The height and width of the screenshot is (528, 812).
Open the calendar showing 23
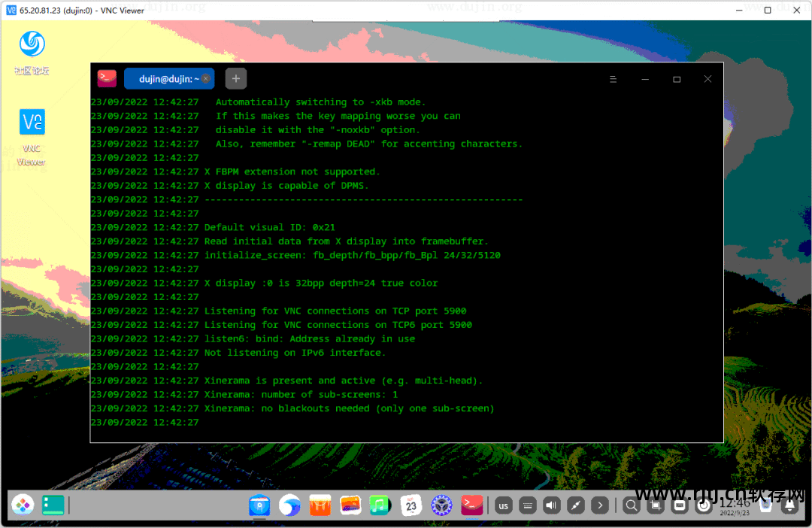(411, 505)
